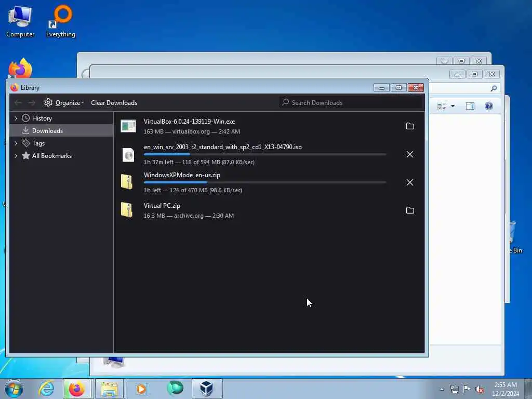Expand the All Bookmarks tree node
Viewport: 532px width, 399px height.
[16, 156]
